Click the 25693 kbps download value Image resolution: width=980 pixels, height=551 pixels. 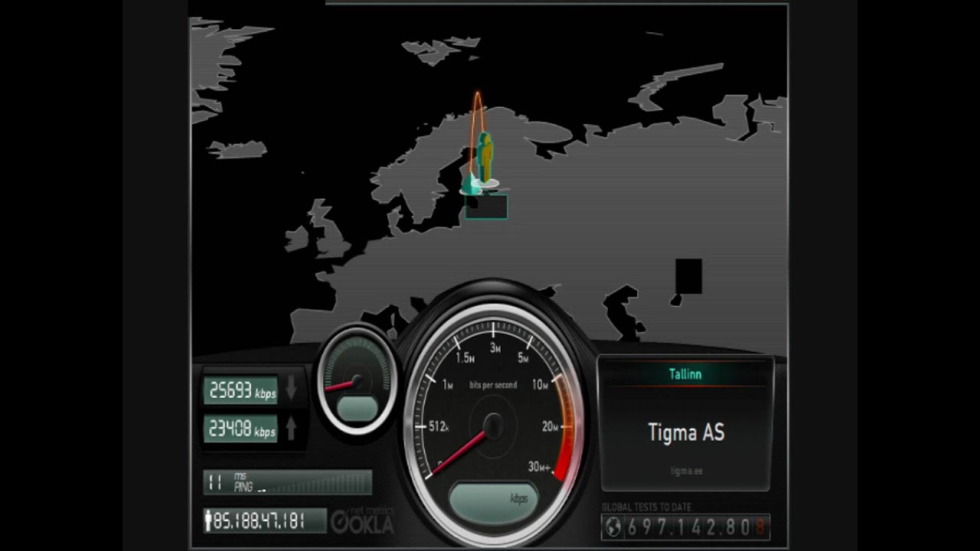(242, 390)
